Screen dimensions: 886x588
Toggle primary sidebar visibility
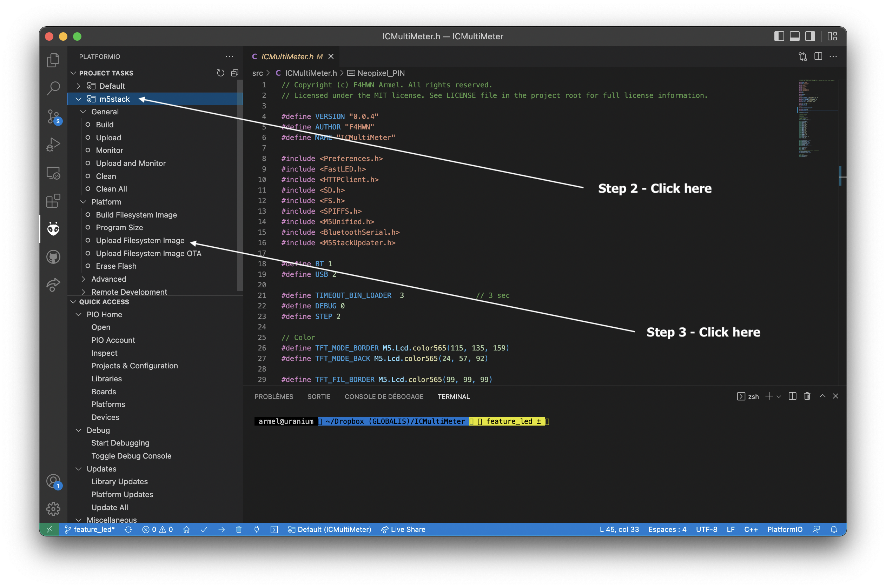(779, 36)
